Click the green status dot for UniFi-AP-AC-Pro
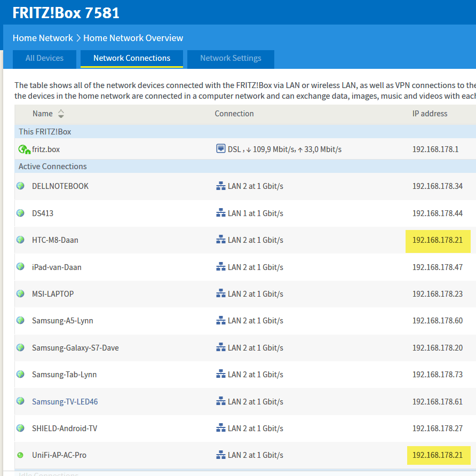The height and width of the screenshot is (476, 476). pos(20,455)
